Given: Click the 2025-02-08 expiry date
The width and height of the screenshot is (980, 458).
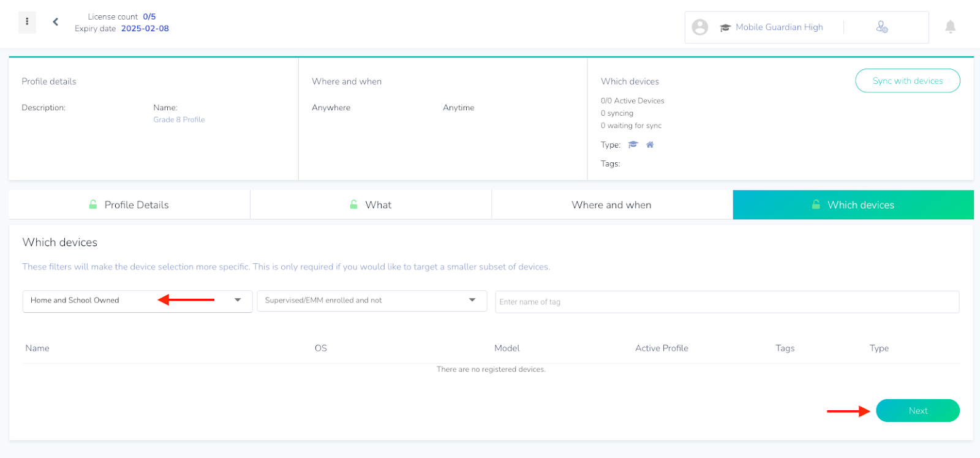Looking at the screenshot, I should 145,28.
